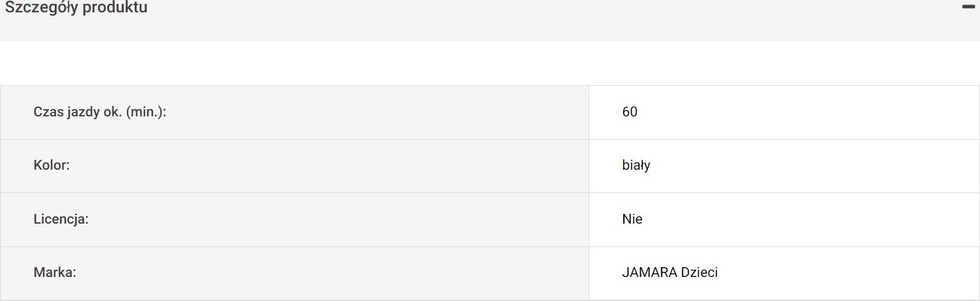Image resolution: width=980 pixels, height=301 pixels.
Task: Click the colon after the word Marka
Action: 74,274
